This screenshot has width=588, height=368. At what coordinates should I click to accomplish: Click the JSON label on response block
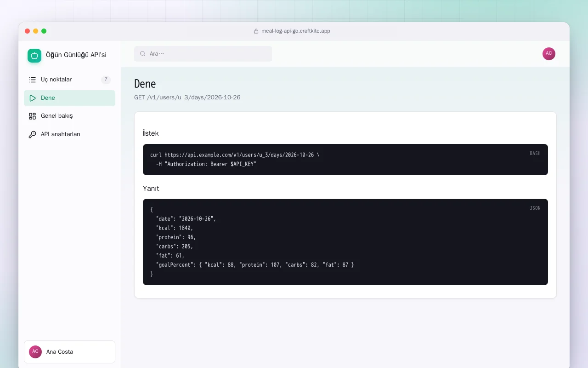[535, 208]
